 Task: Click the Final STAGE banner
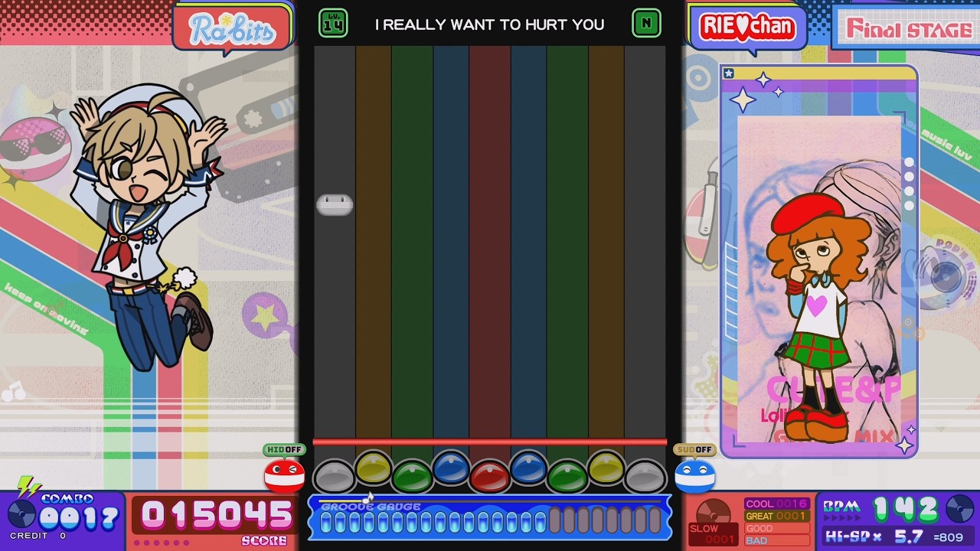908,29
